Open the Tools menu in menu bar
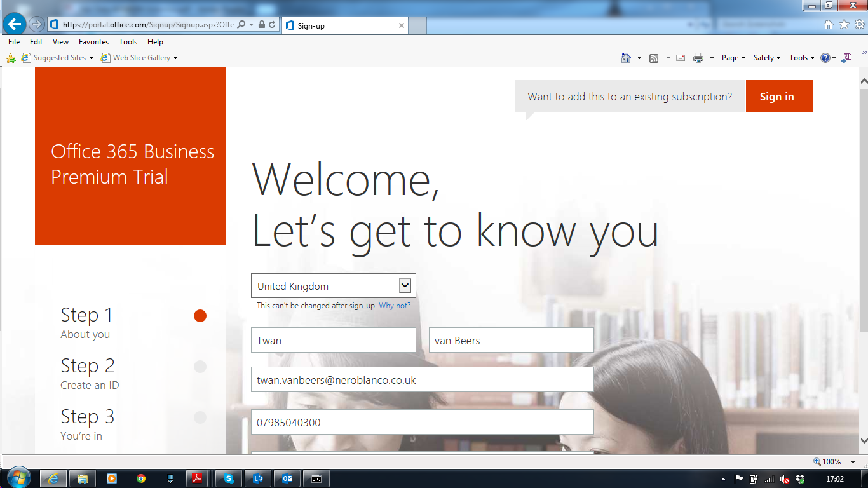 128,42
